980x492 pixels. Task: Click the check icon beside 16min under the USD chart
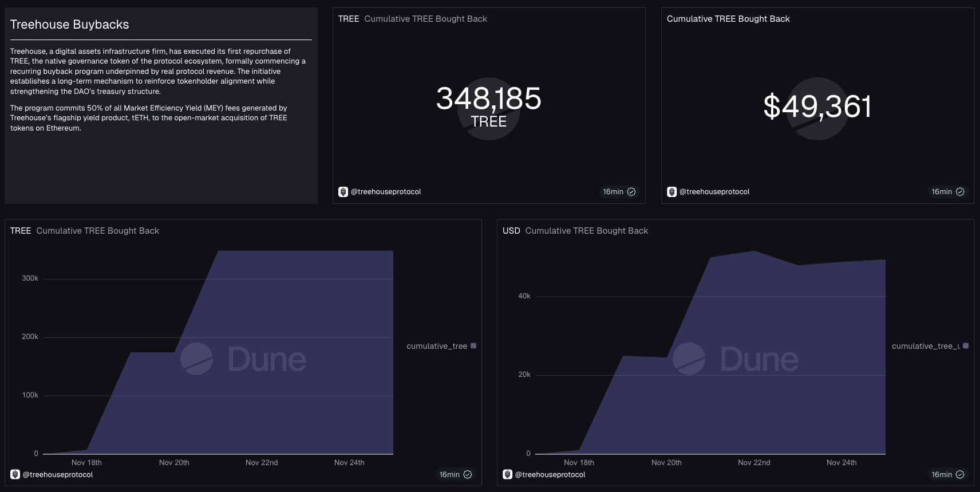click(960, 474)
